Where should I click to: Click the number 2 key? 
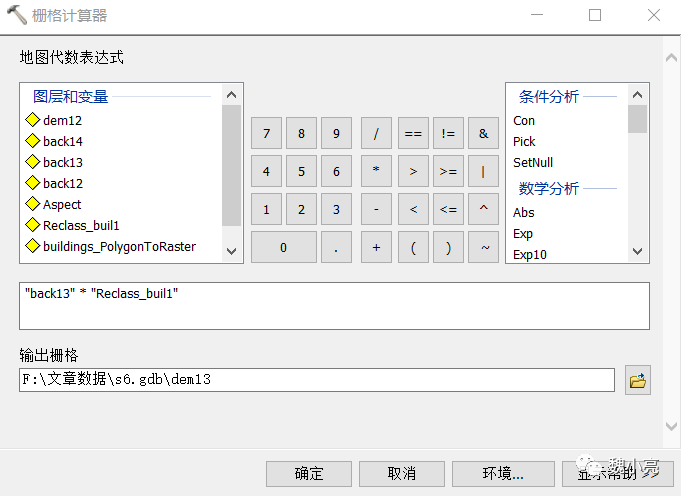point(301,209)
